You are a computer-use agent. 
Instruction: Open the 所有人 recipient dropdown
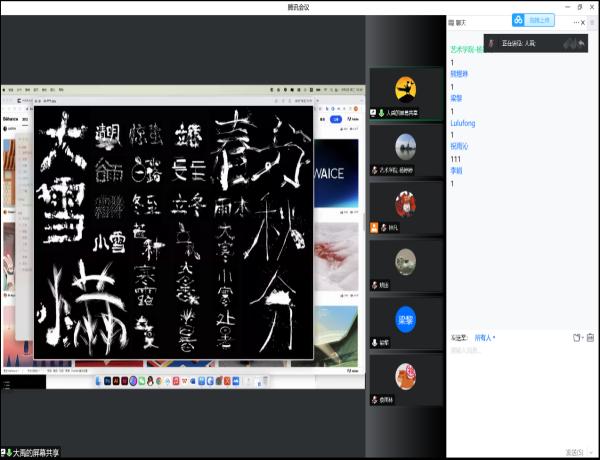(485, 338)
